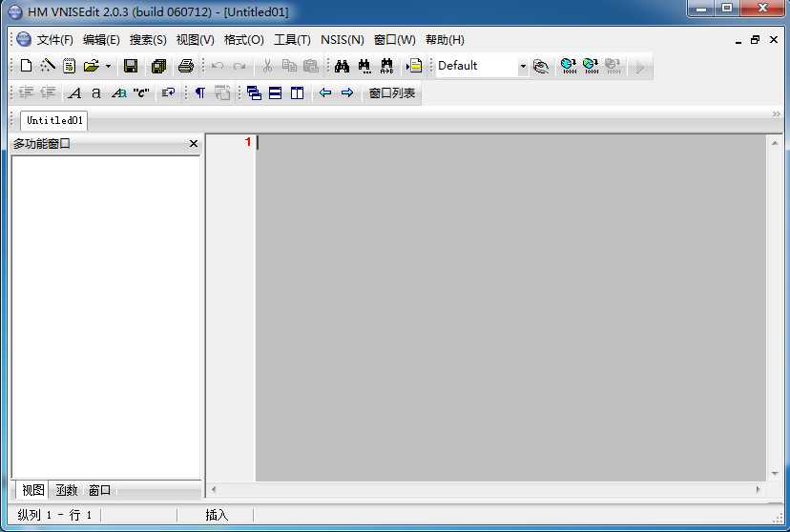This screenshot has width=790, height=532.
Task: Open the 帮助(H) menu
Action: (x=445, y=40)
